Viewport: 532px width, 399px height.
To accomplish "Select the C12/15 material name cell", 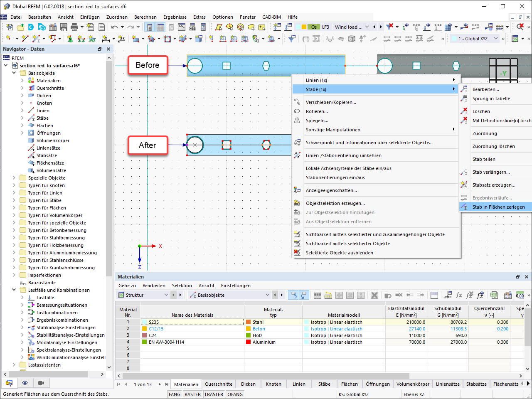I will [x=192, y=329].
